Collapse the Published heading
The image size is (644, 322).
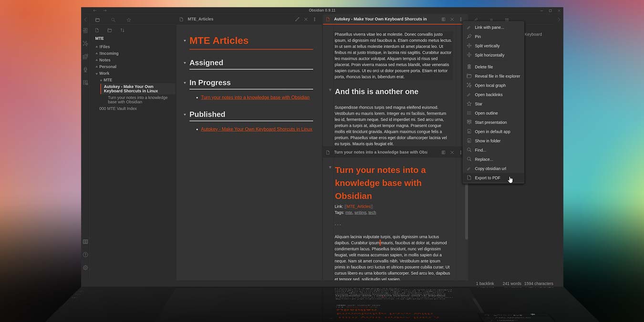(185, 114)
